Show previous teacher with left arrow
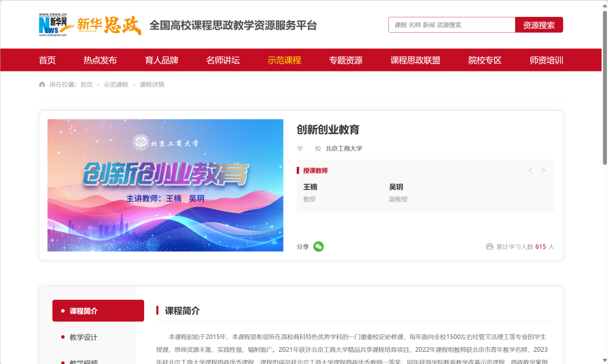 tap(530, 171)
